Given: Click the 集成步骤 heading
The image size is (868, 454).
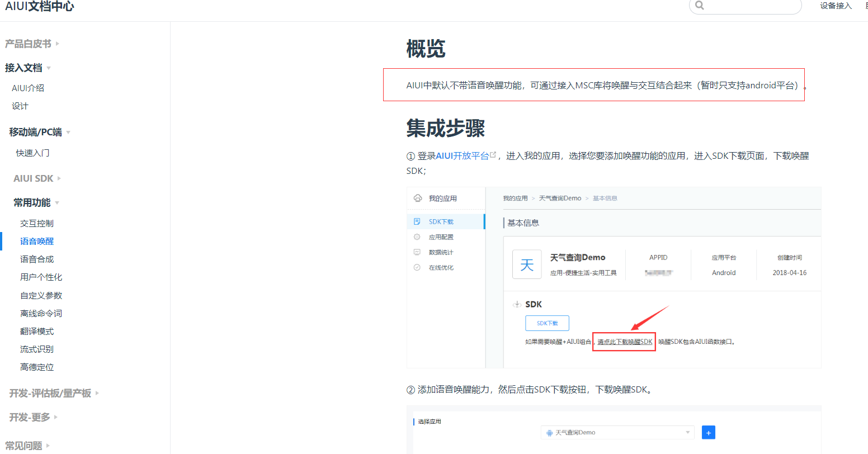Looking at the screenshot, I should [x=445, y=128].
